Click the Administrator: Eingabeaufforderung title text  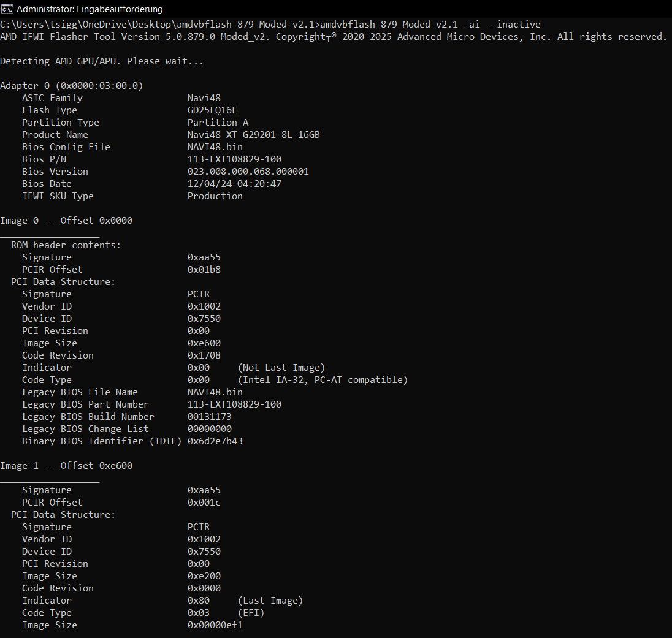tap(89, 9)
